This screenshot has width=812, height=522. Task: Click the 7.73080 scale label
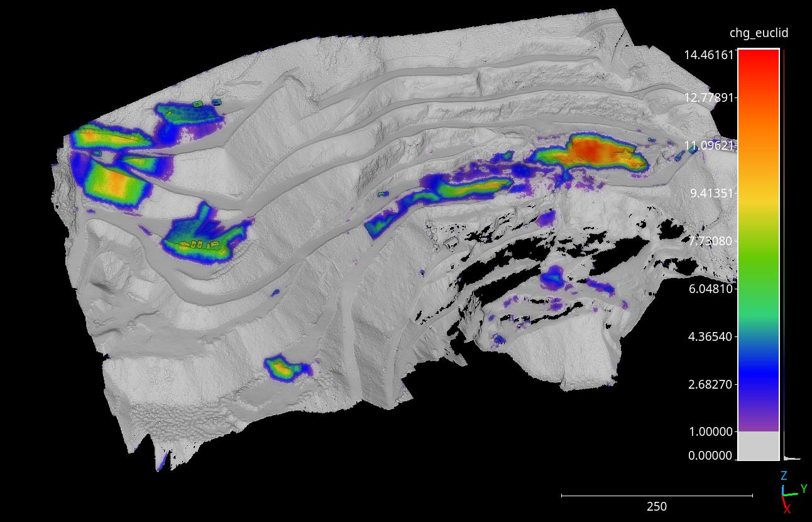[x=710, y=241]
